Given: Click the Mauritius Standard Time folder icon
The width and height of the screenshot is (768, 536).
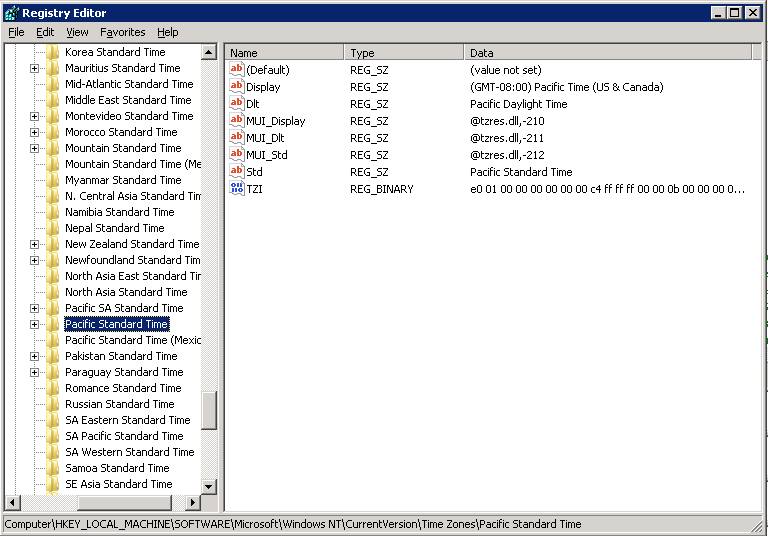Looking at the screenshot, I should (x=52, y=68).
